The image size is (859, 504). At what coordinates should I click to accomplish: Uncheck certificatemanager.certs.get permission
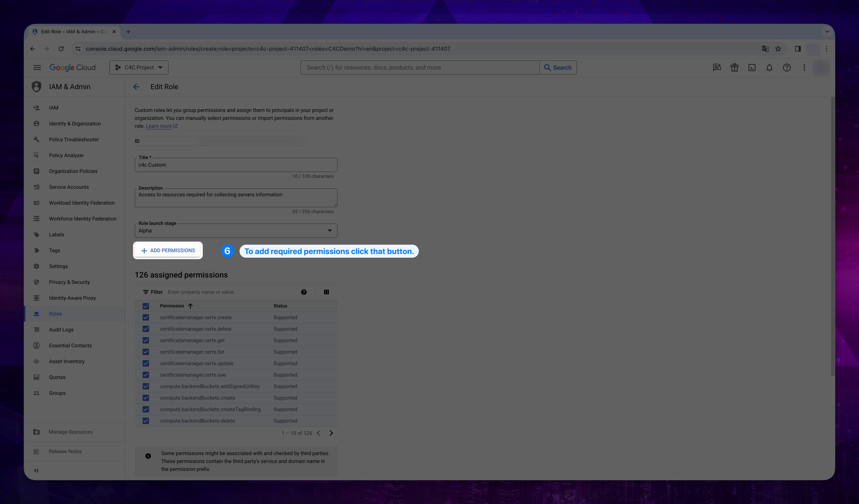[146, 340]
